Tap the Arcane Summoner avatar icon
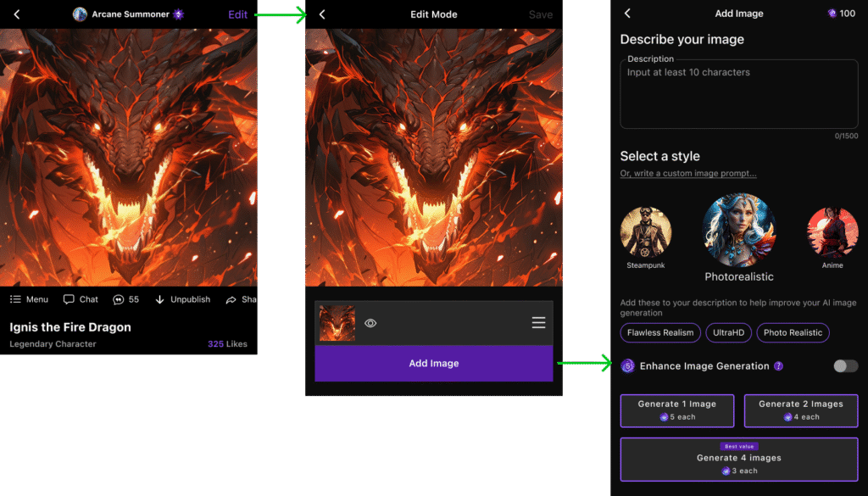 pyautogui.click(x=80, y=14)
